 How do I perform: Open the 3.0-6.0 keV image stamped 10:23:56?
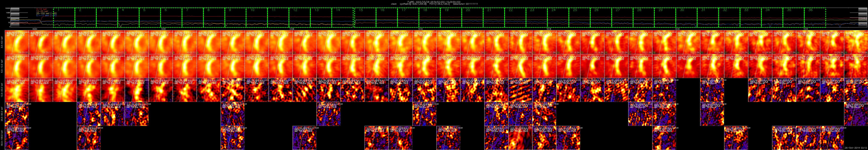click(x=688, y=43)
